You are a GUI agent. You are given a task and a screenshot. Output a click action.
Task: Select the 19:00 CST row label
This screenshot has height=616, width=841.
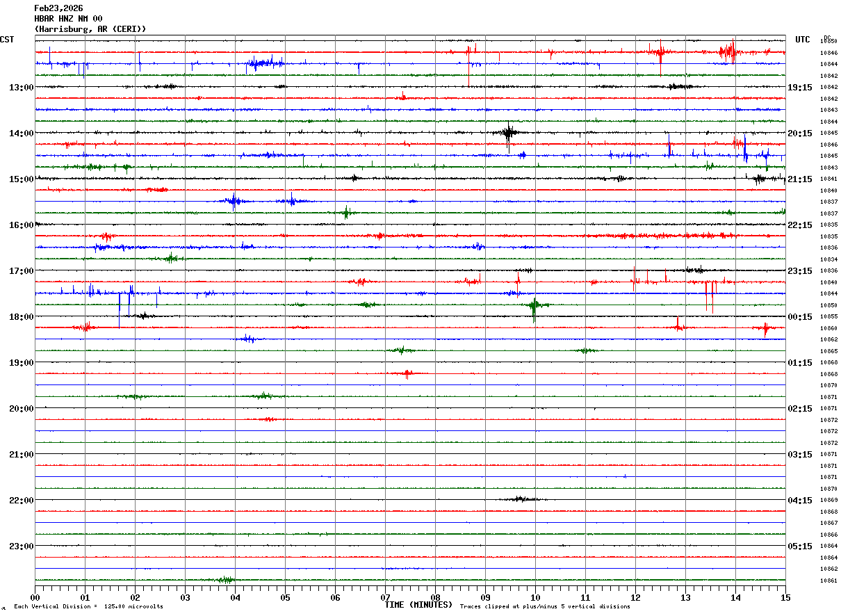21,363
